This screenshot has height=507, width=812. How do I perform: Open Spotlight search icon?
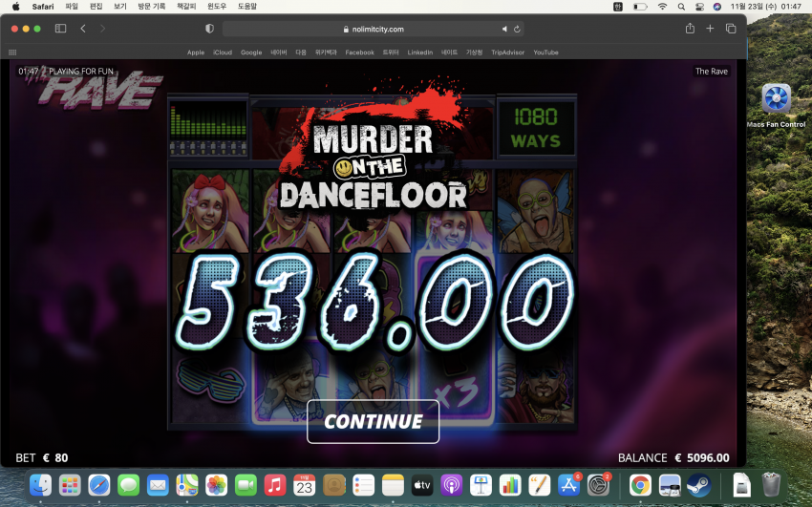coord(681,7)
